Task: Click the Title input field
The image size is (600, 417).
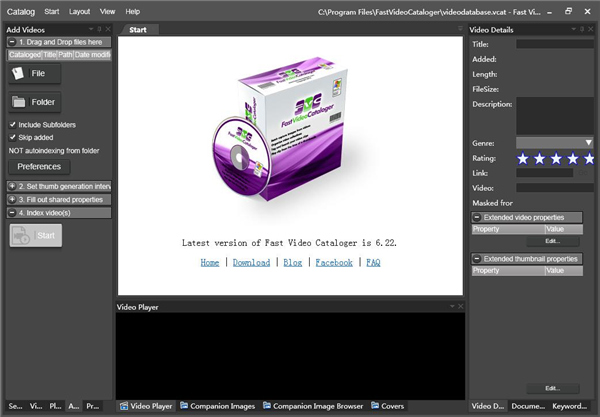Action: pyautogui.click(x=555, y=44)
